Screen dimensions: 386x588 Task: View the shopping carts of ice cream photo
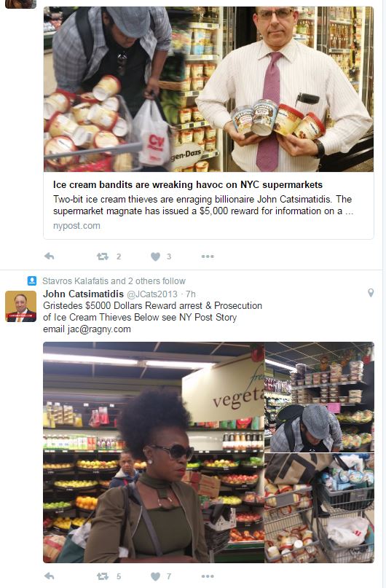click(x=319, y=508)
